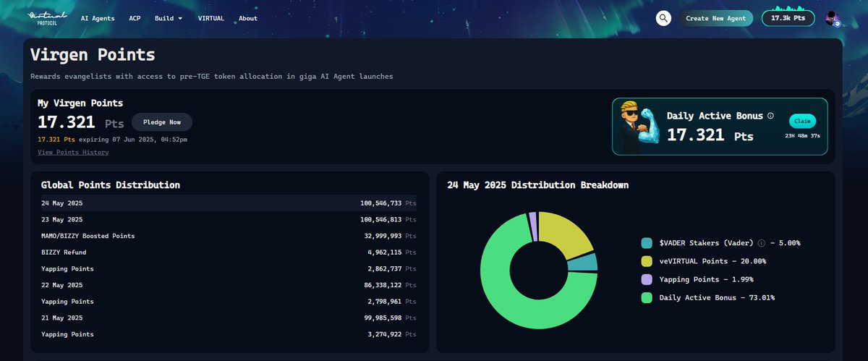Click the Yapping Points - 1.99% label
868x361 pixels.
point(707,279)
